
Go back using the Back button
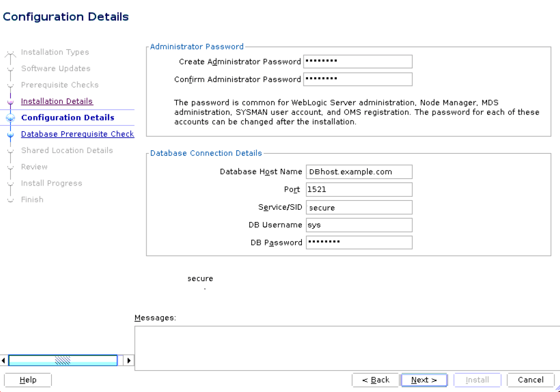point(375,380)
